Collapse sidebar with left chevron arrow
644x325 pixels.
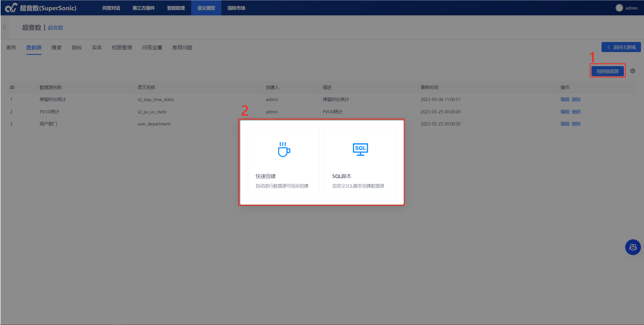[x=5, y=27]
